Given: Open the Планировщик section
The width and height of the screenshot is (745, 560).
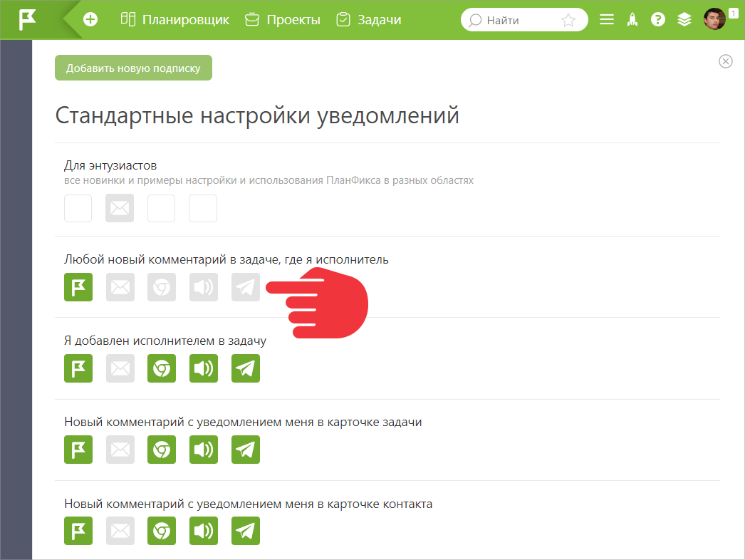Looking at the screenshot, I should click(174, 19).
